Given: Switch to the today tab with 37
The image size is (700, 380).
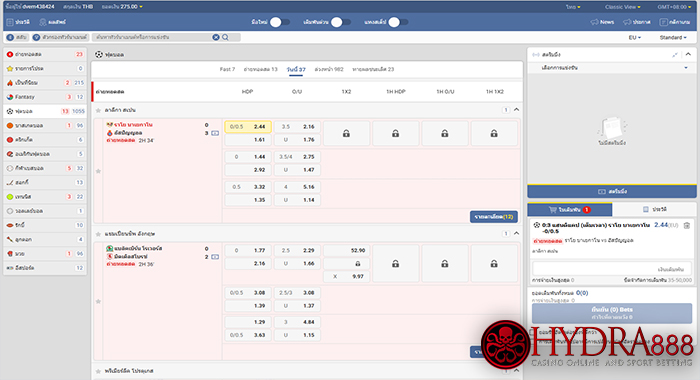Looking at the screenshot, I should point(296,69).
